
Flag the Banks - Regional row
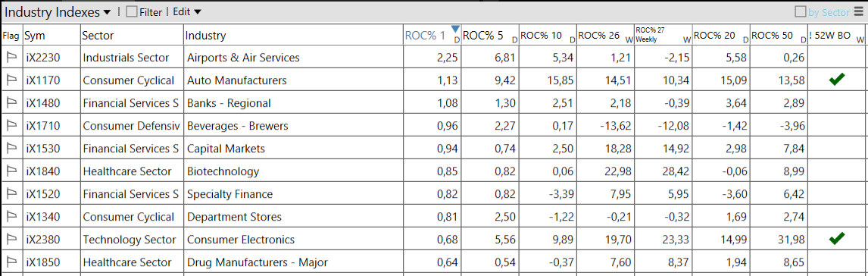tap(11, 103)
